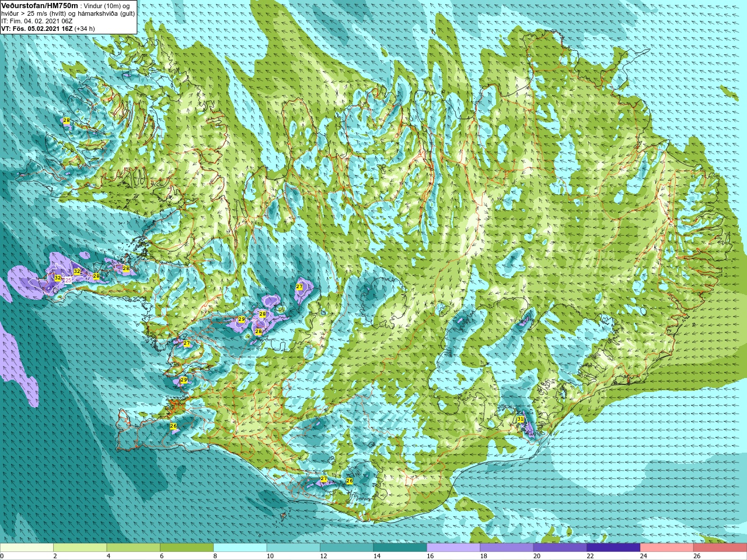Select the violet 20–22 m/s legend swatch
The width and height of the screenshot is (747, 560).
[x=560, y=548]
